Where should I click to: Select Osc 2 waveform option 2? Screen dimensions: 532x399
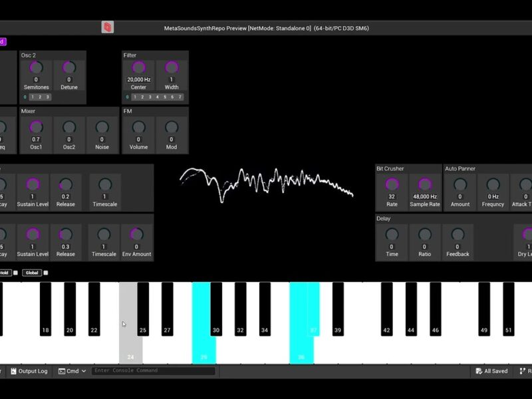[x=40, y=97]
